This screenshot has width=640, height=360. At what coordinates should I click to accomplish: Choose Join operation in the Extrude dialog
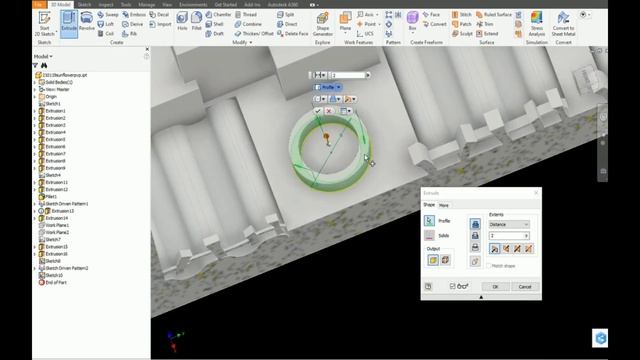pos(475,224)
